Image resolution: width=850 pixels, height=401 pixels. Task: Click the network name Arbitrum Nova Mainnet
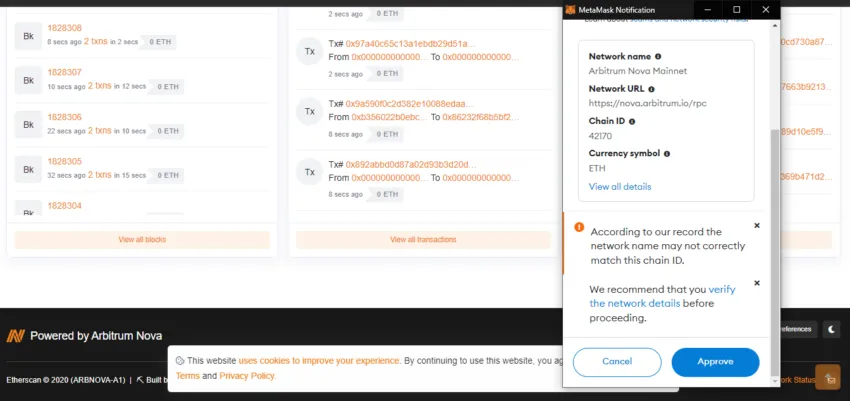[639, 71]
